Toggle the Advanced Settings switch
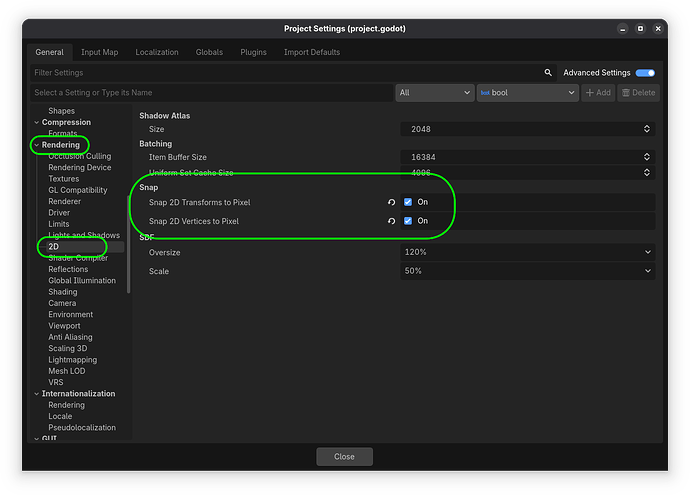Image resolution: width=690 pixels, height=495 pixels. 645,73
